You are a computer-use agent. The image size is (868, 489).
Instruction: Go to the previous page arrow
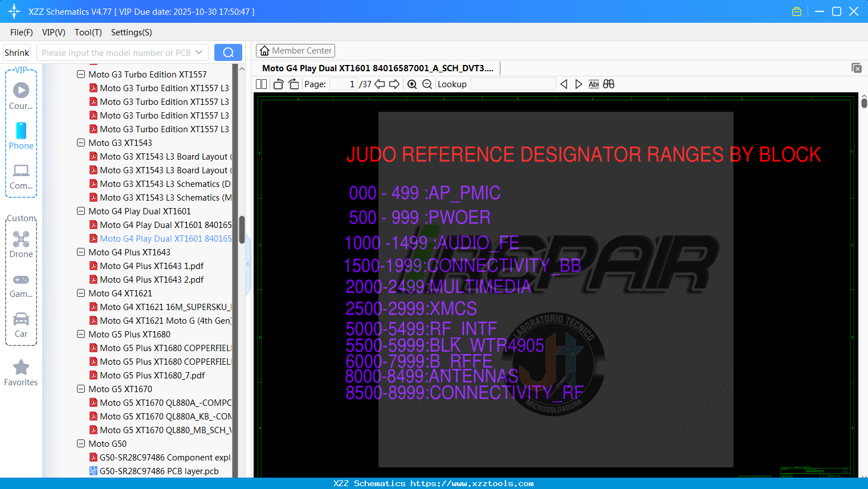tap(380, 84)
